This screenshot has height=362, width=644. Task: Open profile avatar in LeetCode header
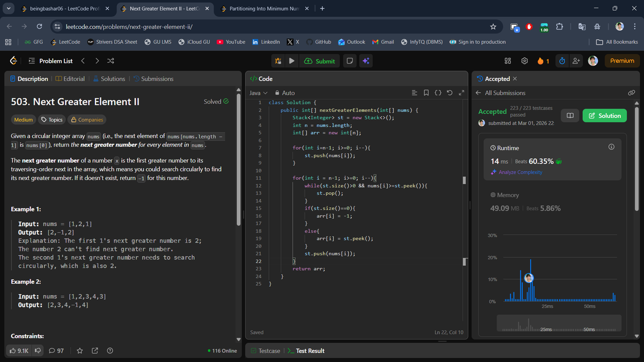pos(593,61)
